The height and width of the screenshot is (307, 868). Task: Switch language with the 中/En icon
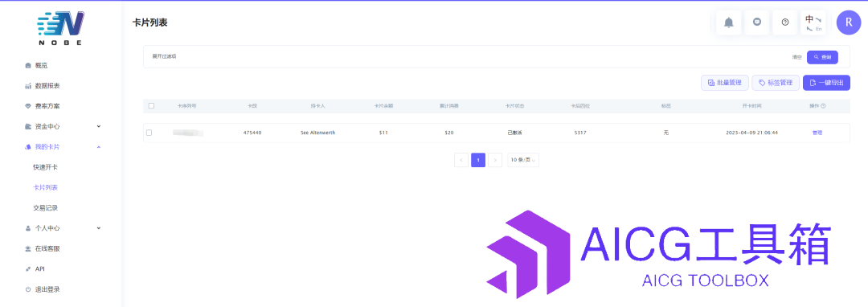pyautogui.click(x=813, y=23)
